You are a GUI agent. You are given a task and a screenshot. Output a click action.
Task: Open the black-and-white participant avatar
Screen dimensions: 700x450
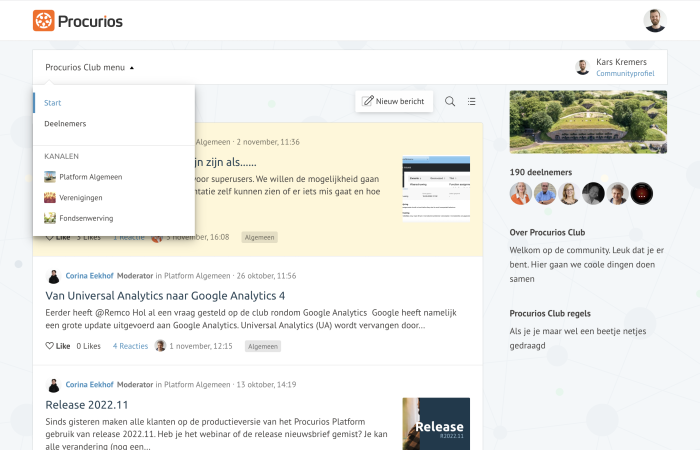[x=593, y=194]
